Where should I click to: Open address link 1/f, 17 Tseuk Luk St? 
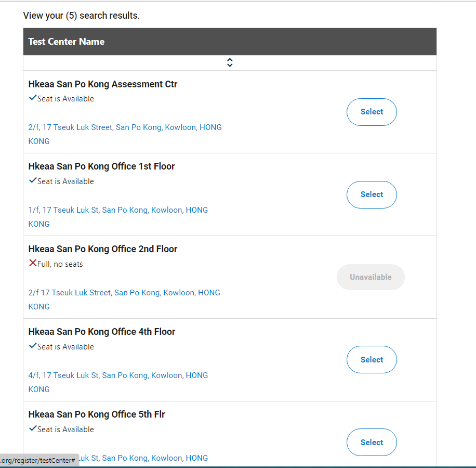[118, 217]
